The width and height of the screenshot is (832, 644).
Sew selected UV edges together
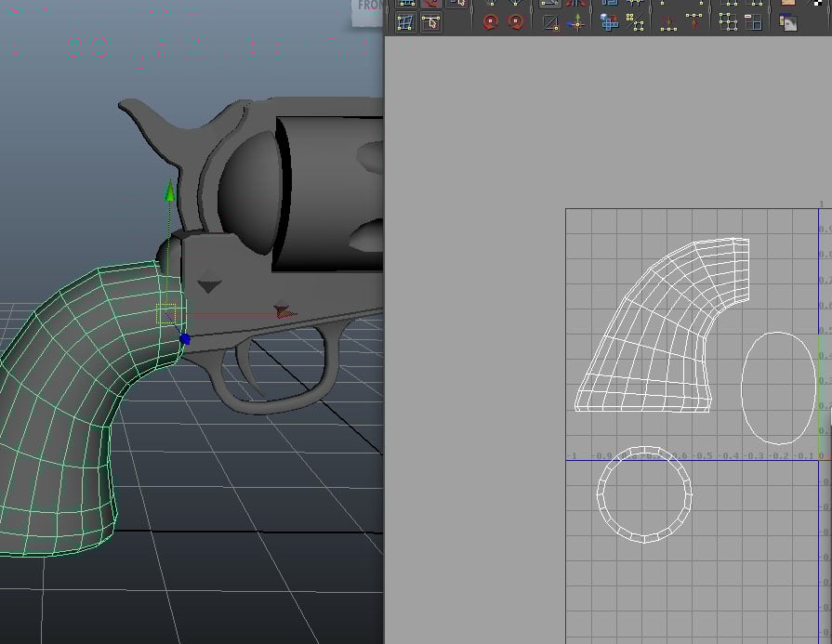tap(669, 25)
